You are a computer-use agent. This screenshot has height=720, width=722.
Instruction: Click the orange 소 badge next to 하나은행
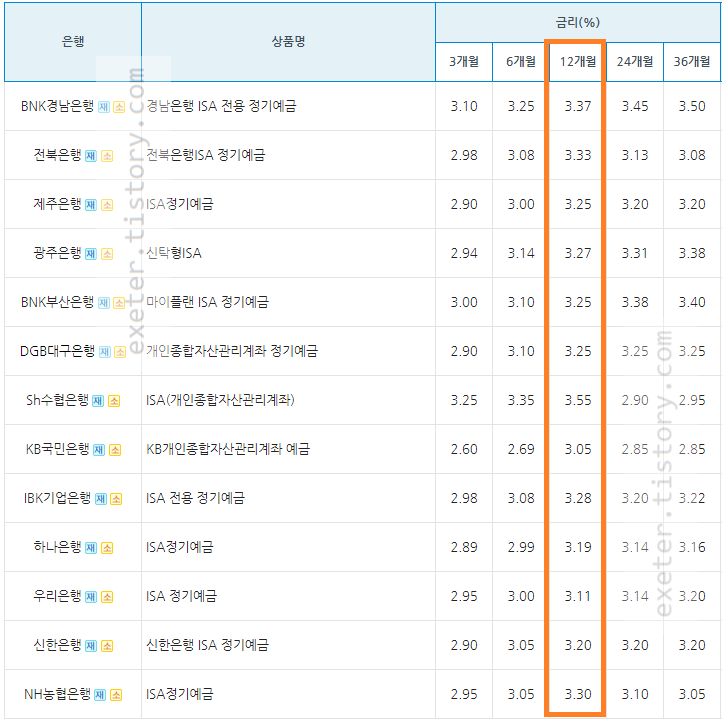point(107,548)
